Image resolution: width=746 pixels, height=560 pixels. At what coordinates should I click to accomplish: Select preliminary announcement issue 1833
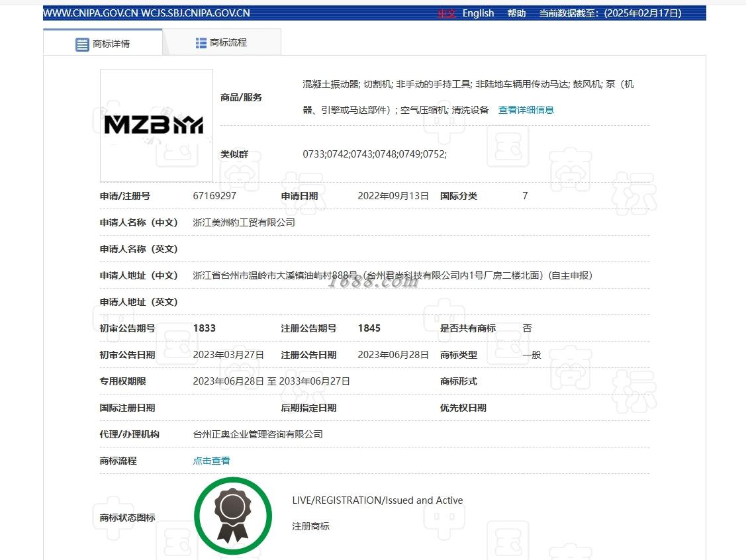click(204, 328)
